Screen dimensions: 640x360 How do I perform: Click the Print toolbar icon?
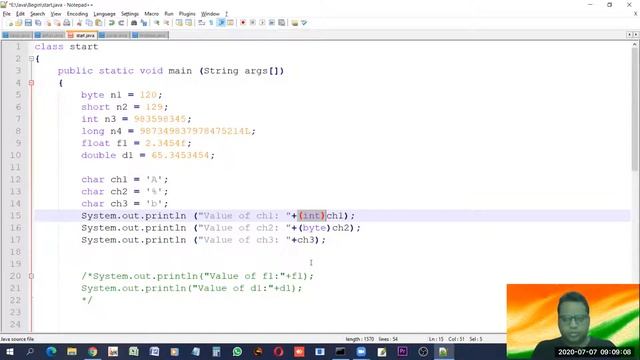click(67, 23)
